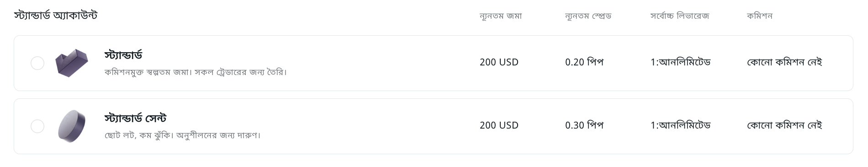Screen dimensions: 868x167
Task: Click 1:আনলিমিটেড leverage in স্ট্যান্ডার্ড row
Action: pos(681,62)
